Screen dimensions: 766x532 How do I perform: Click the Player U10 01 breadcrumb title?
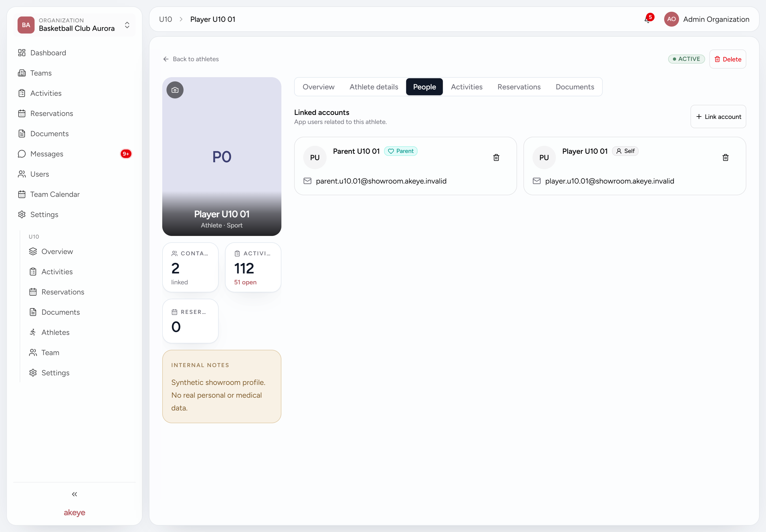213,19
